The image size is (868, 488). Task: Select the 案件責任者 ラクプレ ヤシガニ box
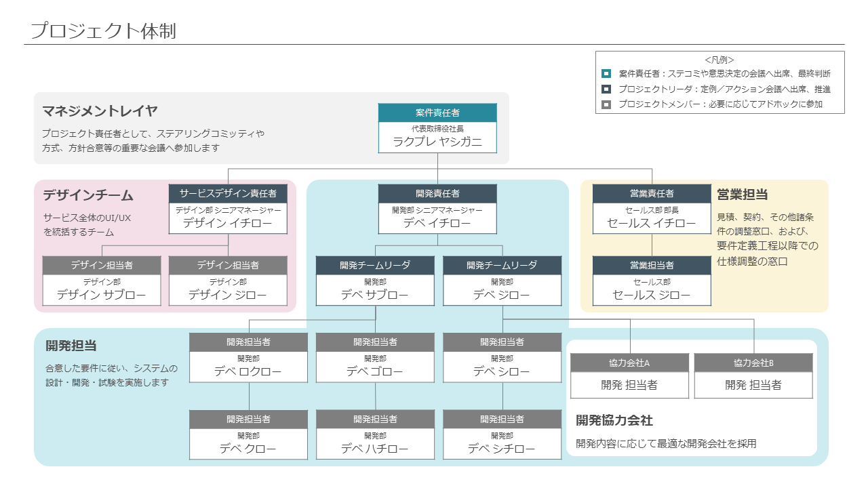tap(437, 128)
